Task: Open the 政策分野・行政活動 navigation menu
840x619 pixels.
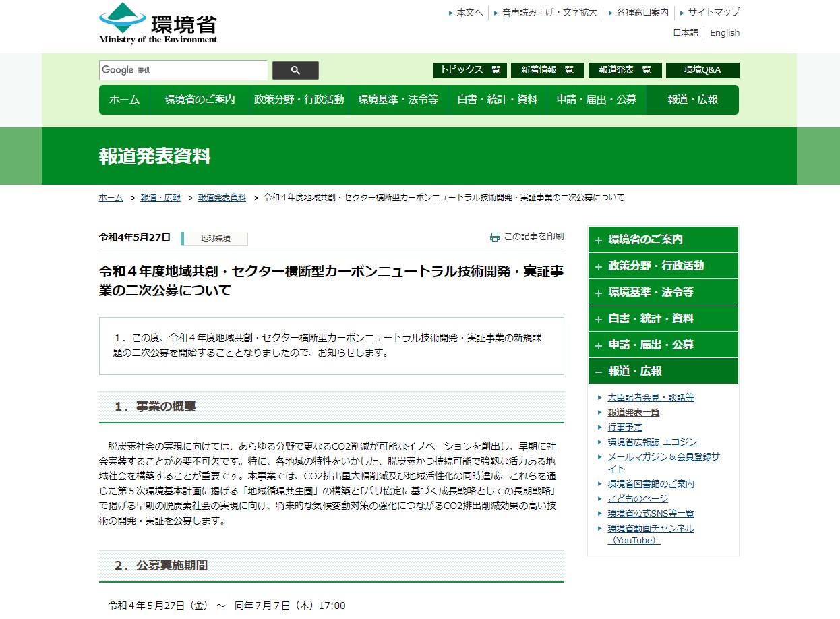Action: [297, 99]
